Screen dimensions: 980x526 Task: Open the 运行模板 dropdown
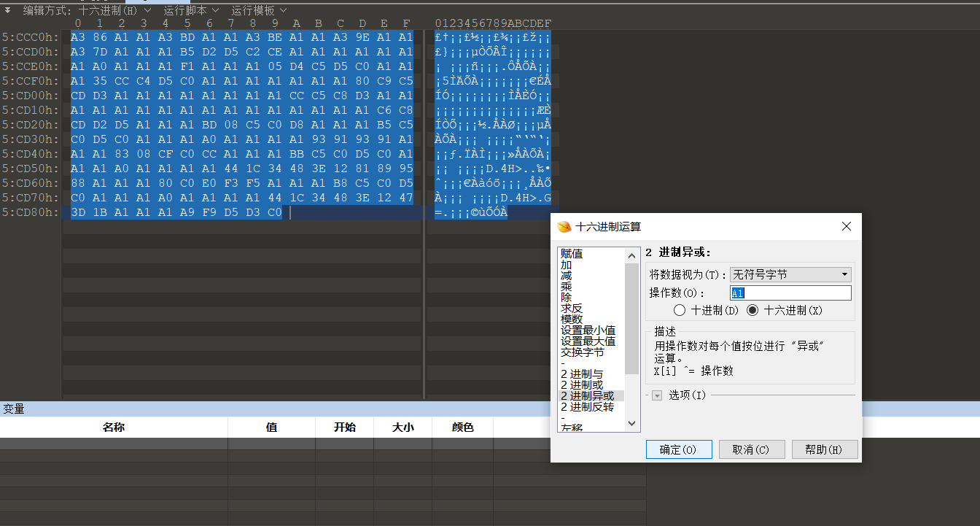coord(259,10)
